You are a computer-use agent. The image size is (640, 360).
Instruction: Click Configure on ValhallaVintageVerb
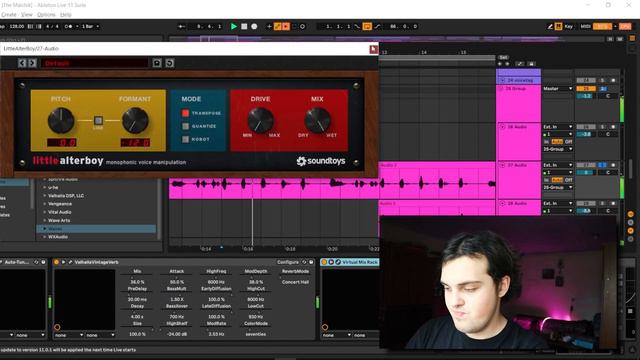[288, 262]
